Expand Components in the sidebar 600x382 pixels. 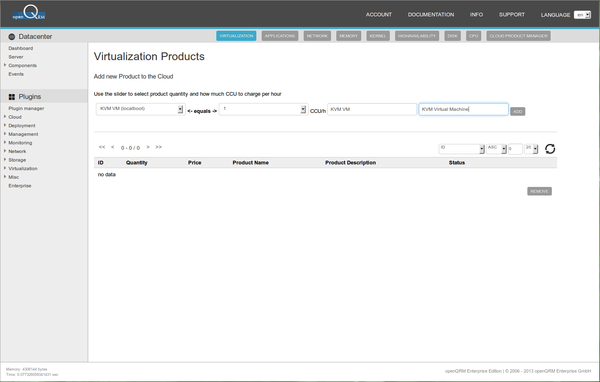coord(23,65)
